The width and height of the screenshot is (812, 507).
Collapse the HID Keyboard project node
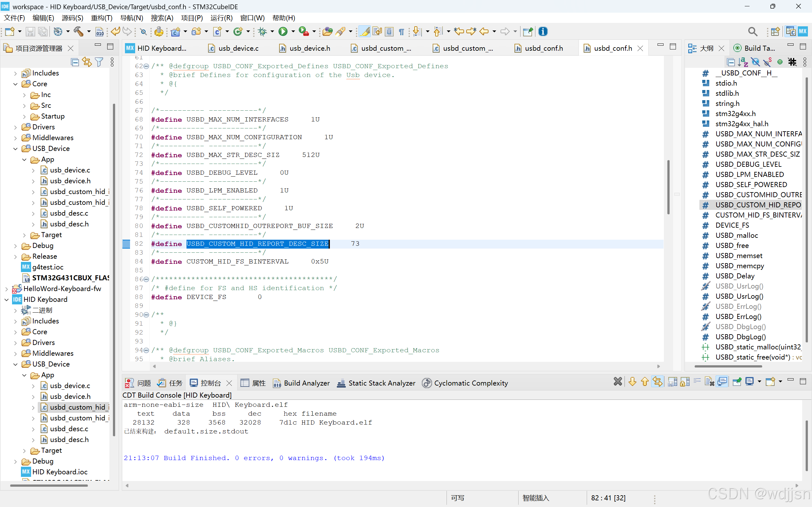coord(6,299)
